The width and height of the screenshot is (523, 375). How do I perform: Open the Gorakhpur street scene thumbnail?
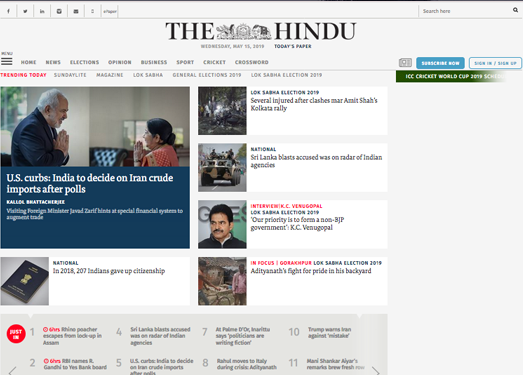point(222,281)
